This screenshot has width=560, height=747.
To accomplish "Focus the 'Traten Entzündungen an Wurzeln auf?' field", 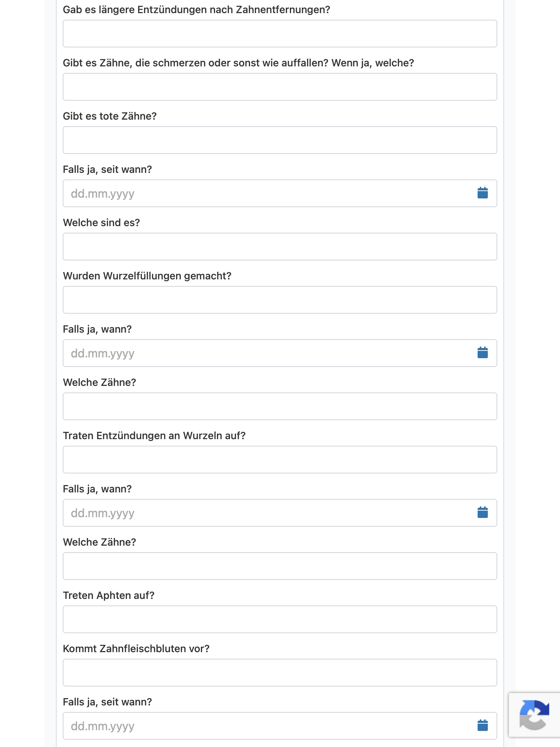I will tap(280, 460).
